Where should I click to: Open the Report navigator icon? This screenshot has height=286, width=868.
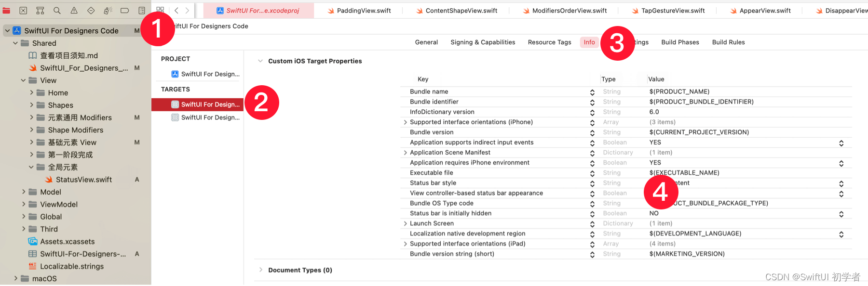pos(142,10)
